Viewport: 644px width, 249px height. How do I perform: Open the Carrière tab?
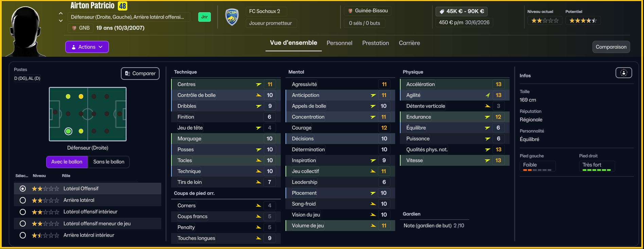[x=409, y=43]
